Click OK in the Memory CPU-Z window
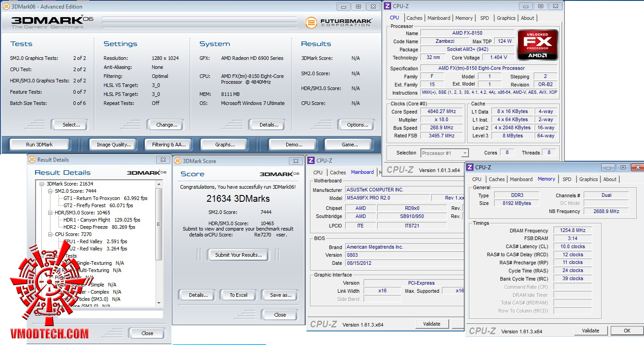Image resolution: width=644 pixels, height=345 pixels. coord(627,331)
